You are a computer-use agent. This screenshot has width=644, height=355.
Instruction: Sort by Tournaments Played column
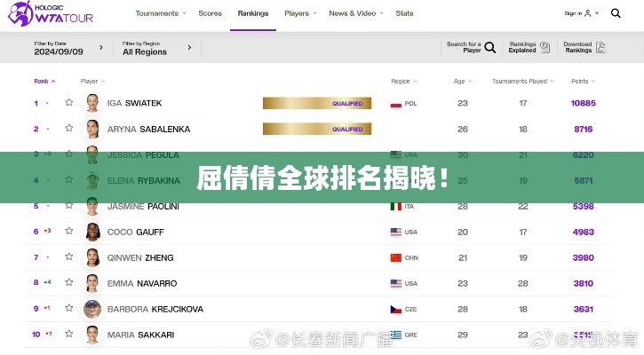(x=523, y=82)
